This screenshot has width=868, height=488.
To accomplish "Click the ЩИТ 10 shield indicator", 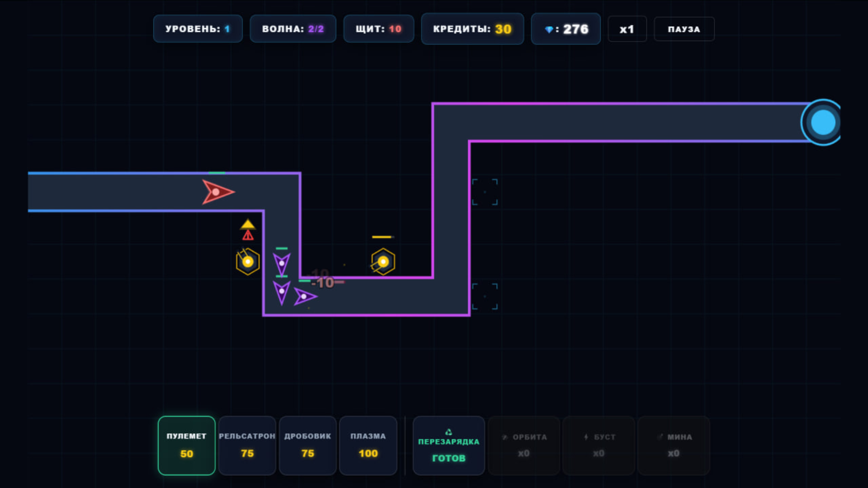I will click(x=378, y=28).
